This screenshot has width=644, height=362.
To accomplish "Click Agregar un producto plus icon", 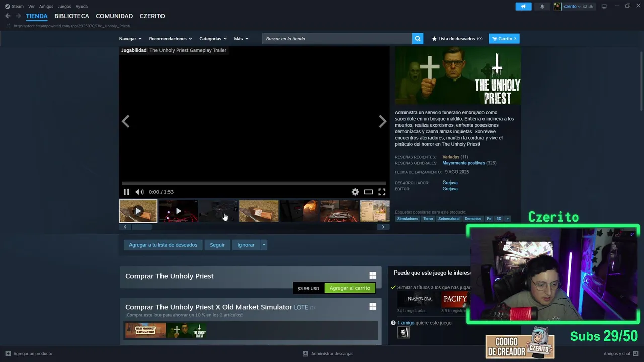I will point(8,354).
